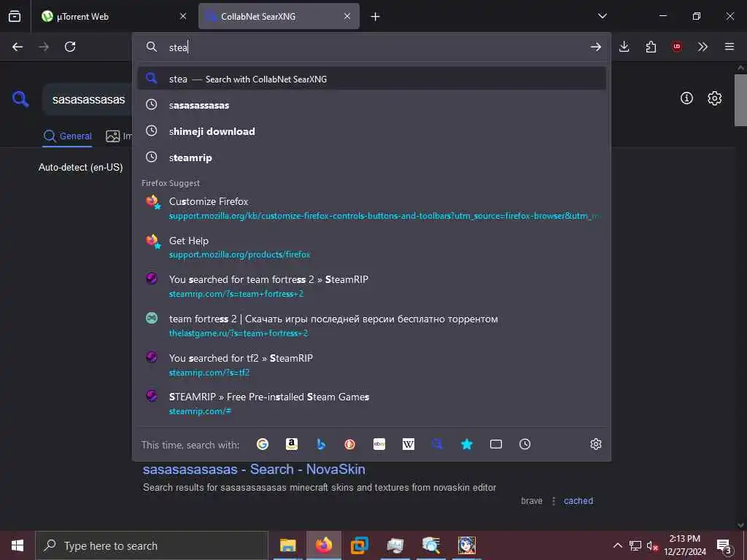The height and width of the screenshot is (560, 747).
Task: Click the SearXNG page search box
Action: click(88, 99)
